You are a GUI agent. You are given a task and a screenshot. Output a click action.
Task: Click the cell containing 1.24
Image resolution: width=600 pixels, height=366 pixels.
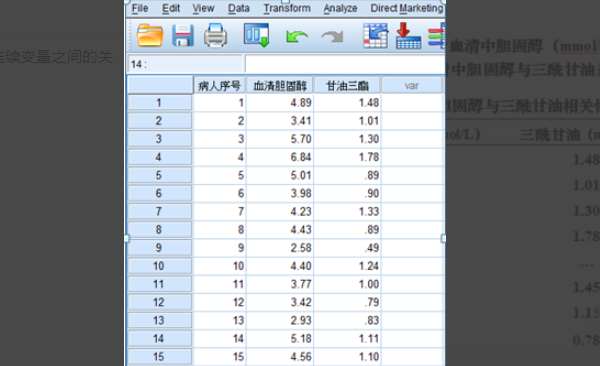tap(347, 266)
